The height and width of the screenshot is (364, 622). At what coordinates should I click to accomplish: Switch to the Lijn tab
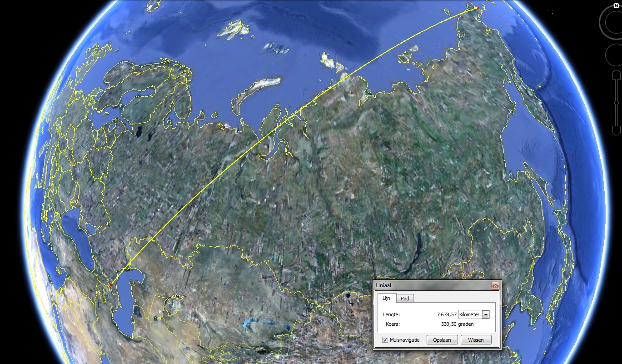click(386, 298)
